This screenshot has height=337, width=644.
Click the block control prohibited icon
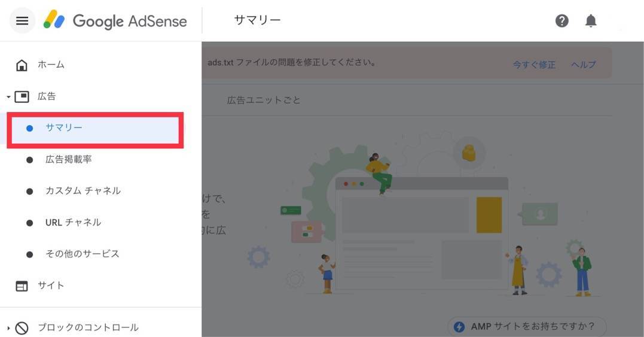click(22, 327)
